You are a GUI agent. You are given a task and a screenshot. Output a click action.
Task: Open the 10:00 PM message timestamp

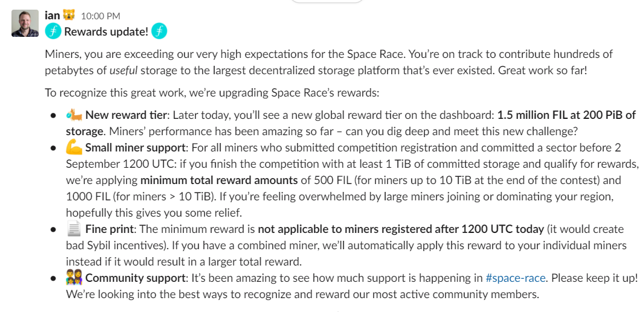[x=101, y=16]
